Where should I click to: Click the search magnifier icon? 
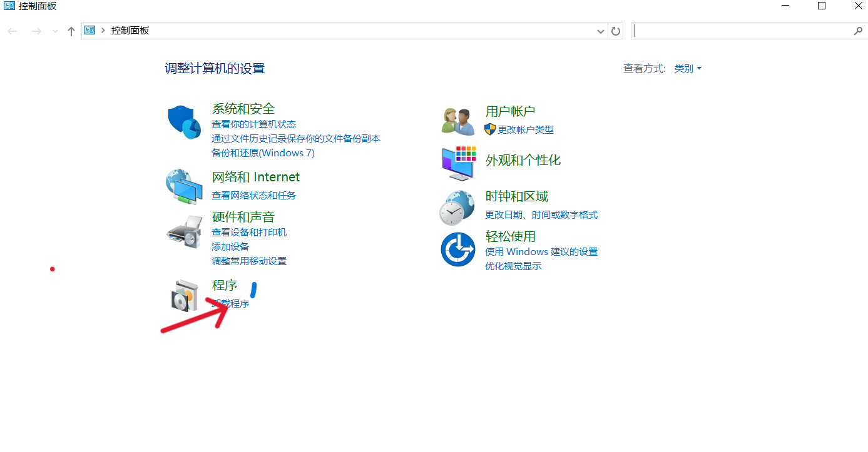coord(858,31)
